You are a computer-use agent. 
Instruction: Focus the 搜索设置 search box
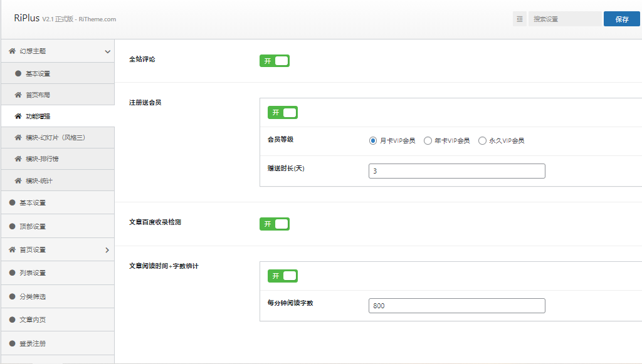pyautogui.click(x=564, y=19)
